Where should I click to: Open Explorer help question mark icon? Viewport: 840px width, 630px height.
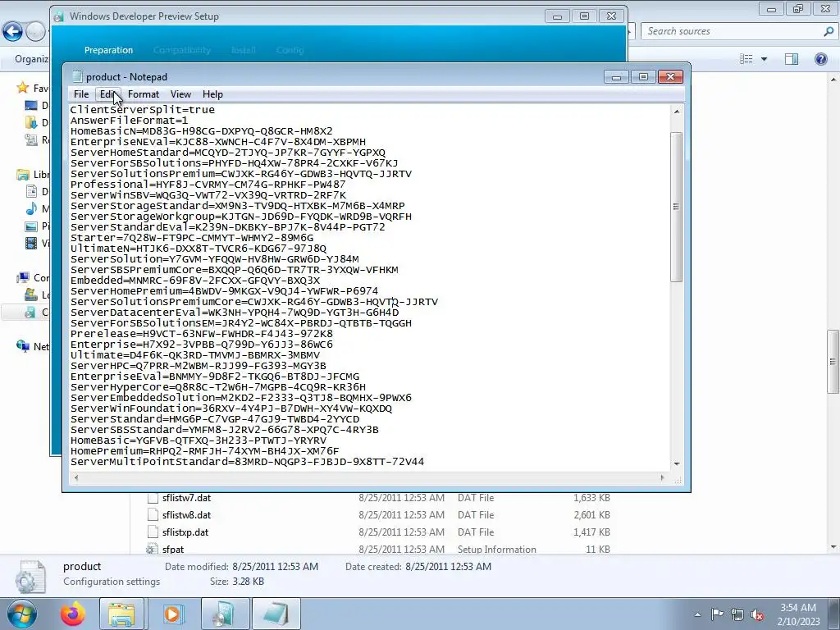[x=820, y=59]
